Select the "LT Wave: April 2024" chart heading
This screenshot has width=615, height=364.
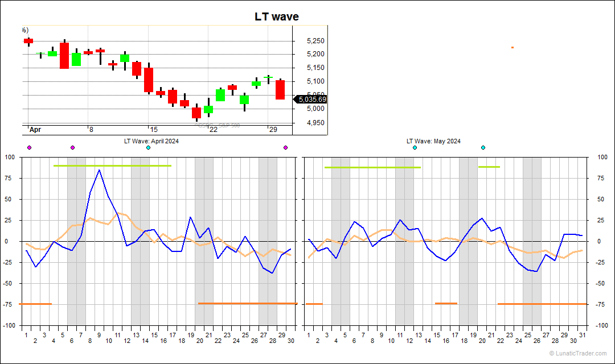point(151,141)
